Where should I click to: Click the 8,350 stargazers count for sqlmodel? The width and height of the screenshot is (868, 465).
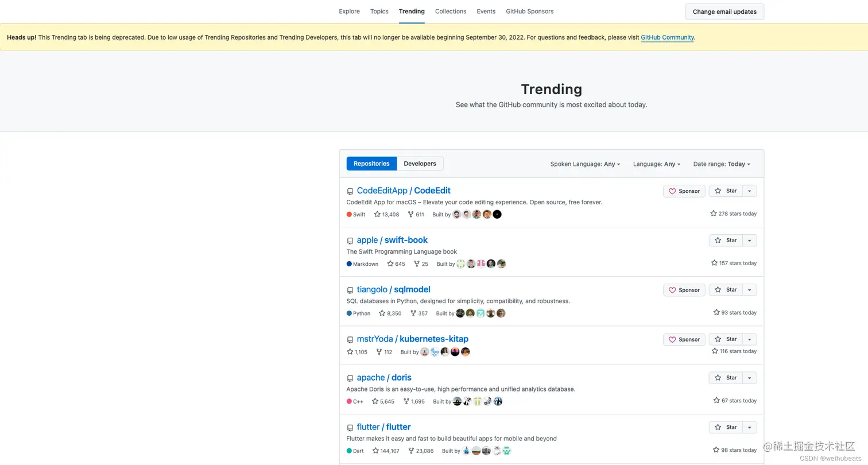click(x=390, y=313)
